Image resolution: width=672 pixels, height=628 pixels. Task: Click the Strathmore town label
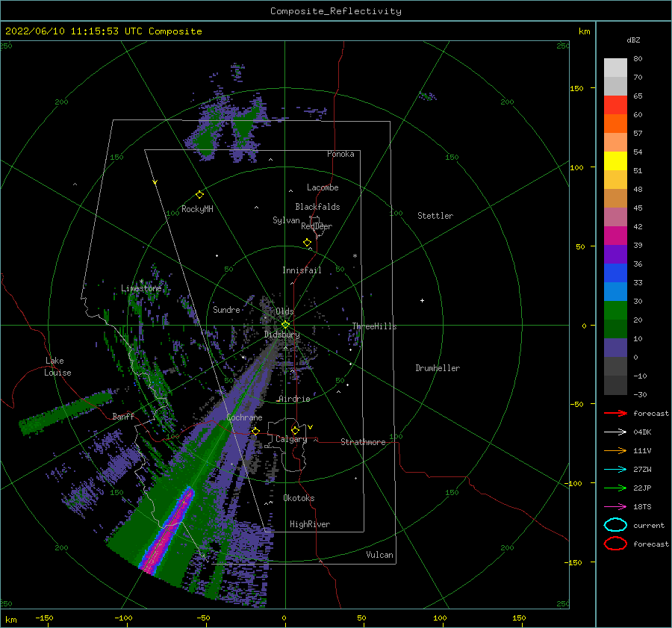coord(363,442)
